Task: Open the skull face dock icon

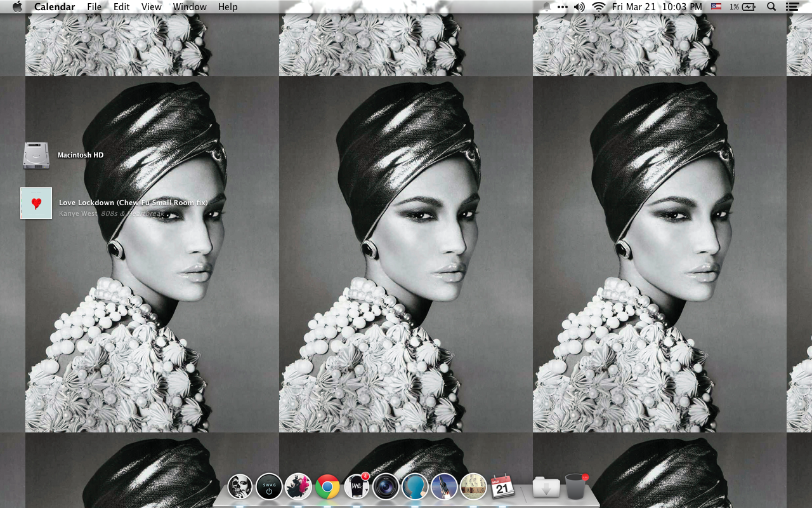Action: pos(240,487)
